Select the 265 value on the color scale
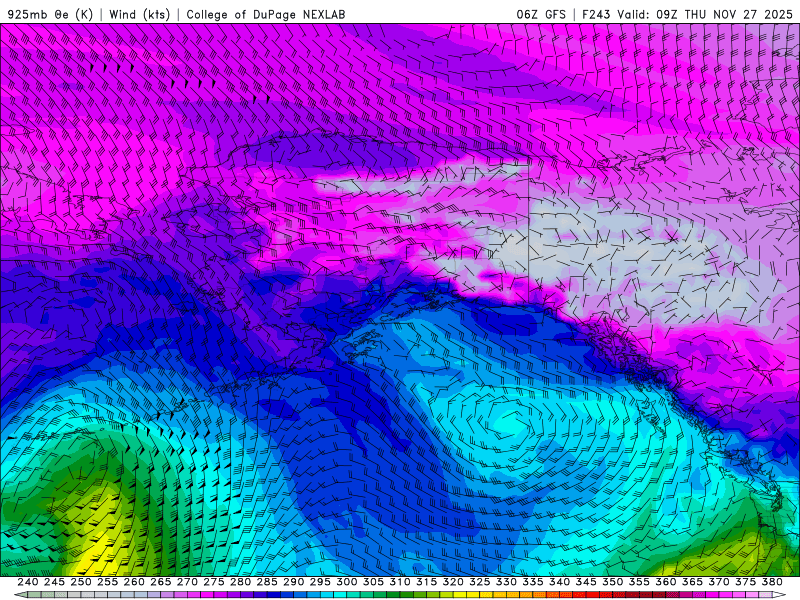The height and width of the screenshot is (600, 800). click(160, 582)
